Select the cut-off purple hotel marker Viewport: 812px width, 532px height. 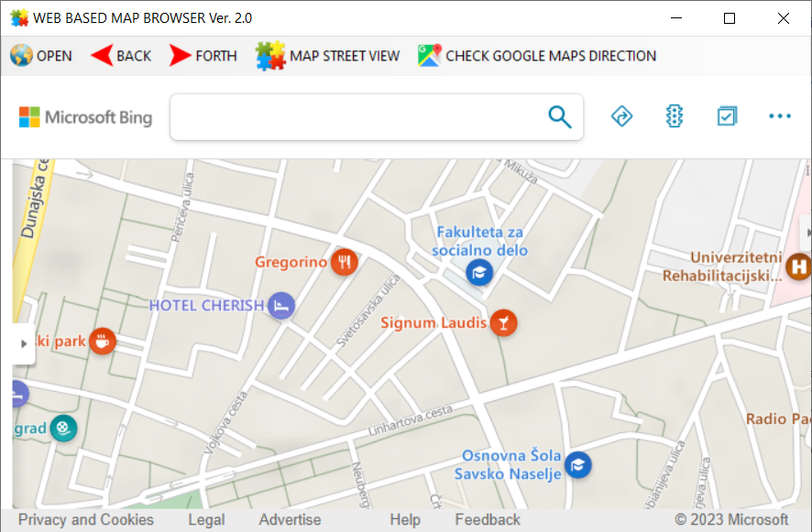point(19,395)
